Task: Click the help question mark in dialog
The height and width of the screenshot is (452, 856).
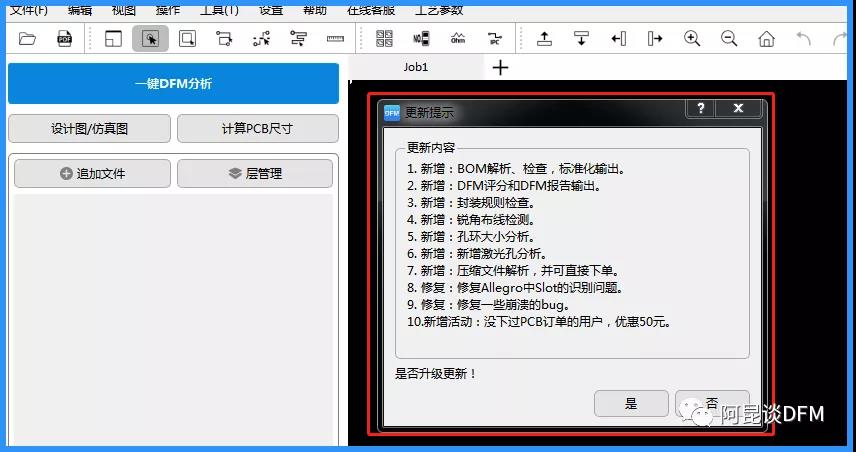Action: tap(700, 109)
